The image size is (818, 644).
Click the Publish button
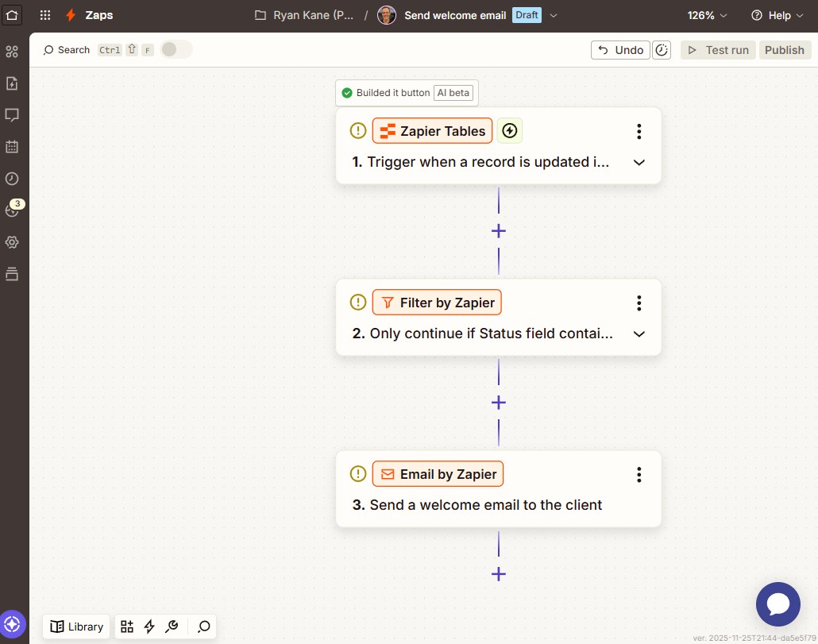click(x=784, y=49)
